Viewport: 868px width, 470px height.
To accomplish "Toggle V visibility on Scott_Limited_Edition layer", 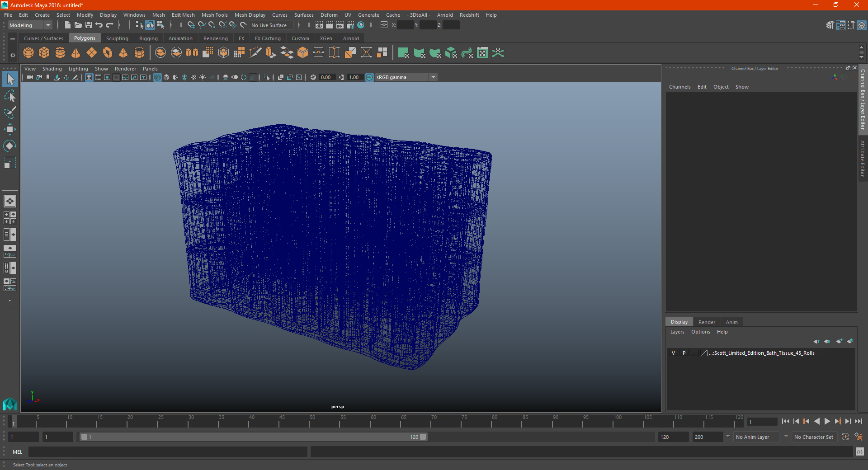I will [673, 353].
